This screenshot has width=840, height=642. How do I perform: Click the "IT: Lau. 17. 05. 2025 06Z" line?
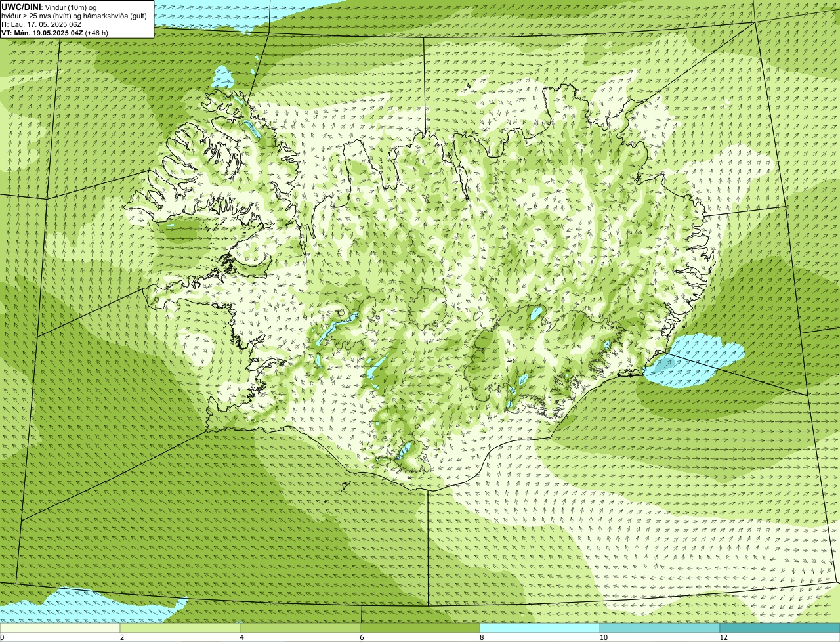41,24
